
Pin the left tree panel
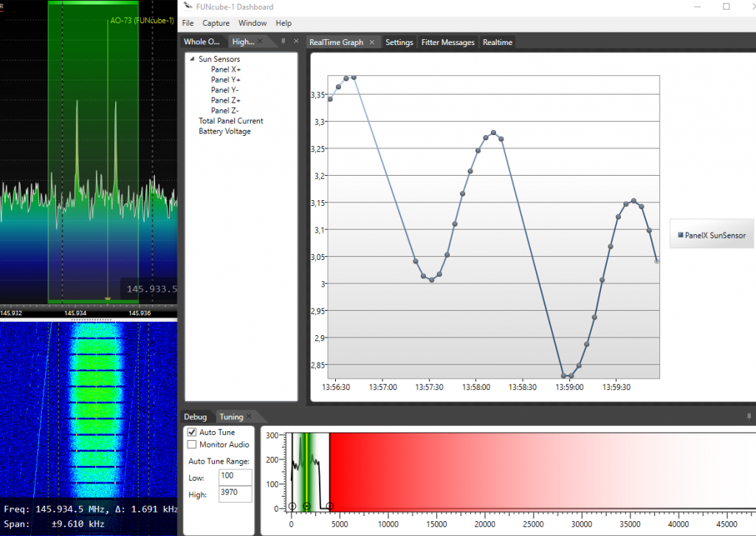283,41
